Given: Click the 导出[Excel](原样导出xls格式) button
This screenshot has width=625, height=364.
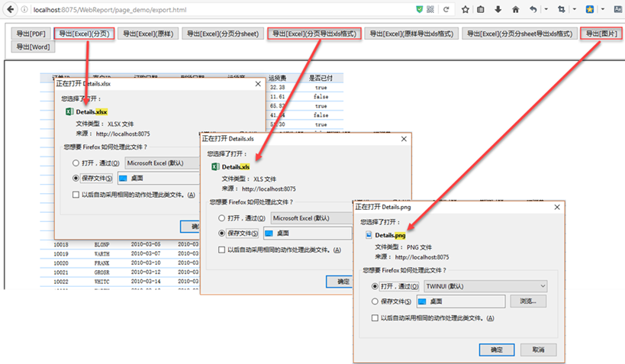Looking at the screenshot, I should pos(411,34).
